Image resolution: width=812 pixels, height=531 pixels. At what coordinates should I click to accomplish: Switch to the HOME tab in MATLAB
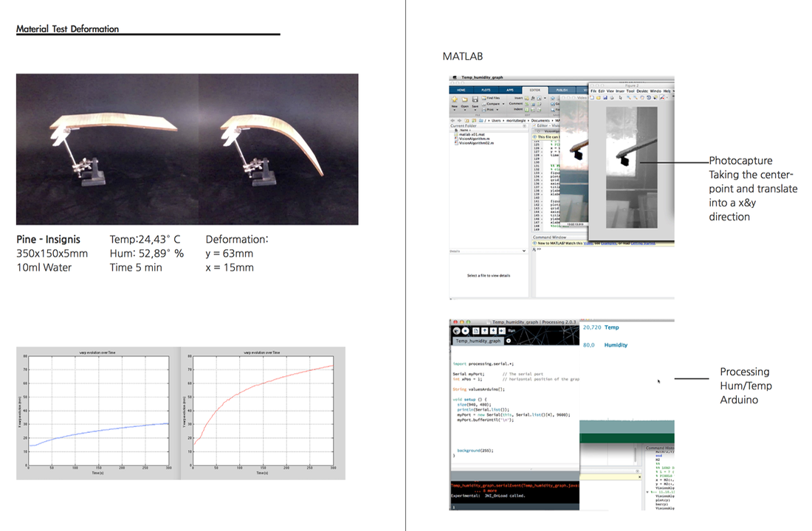point(461,90)
